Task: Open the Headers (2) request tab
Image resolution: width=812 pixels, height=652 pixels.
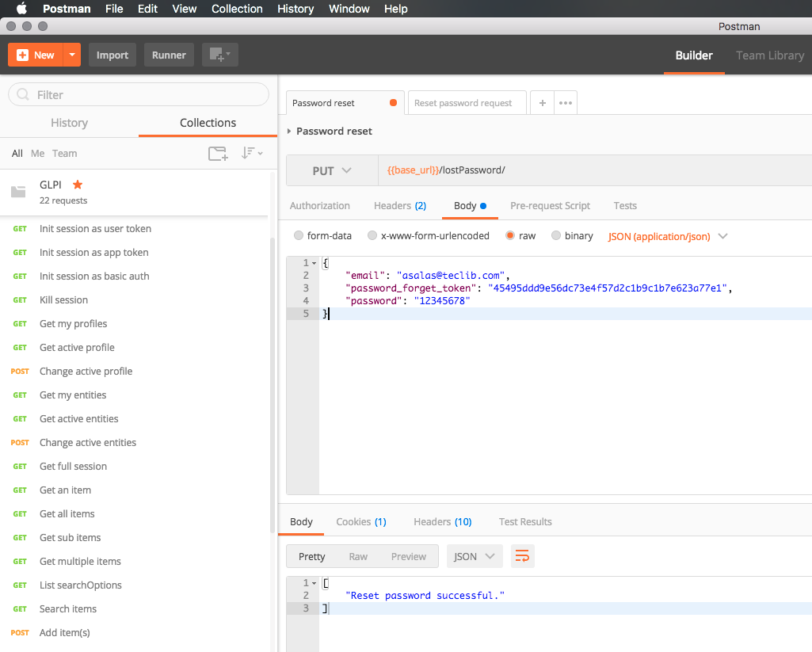Action: (x=400, y=206)
